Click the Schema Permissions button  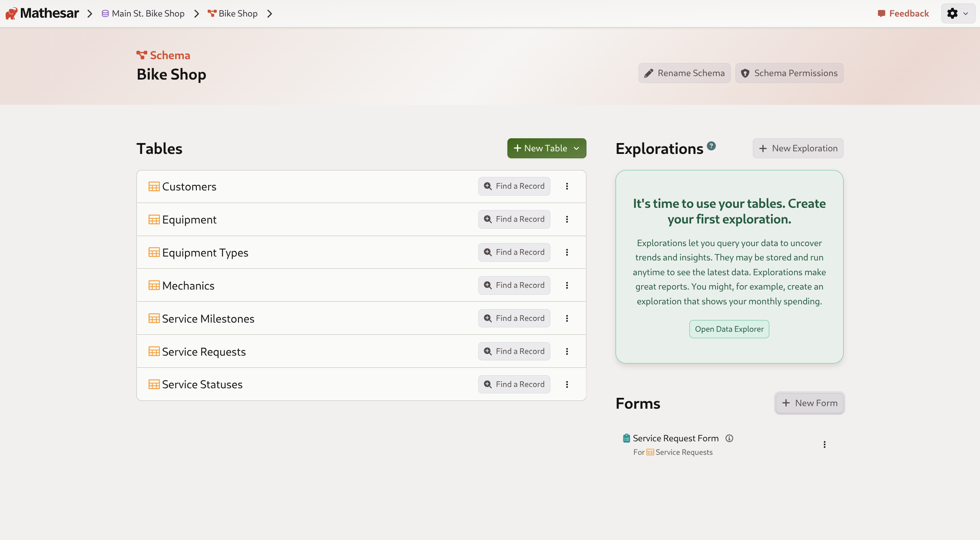click(789, 73)
